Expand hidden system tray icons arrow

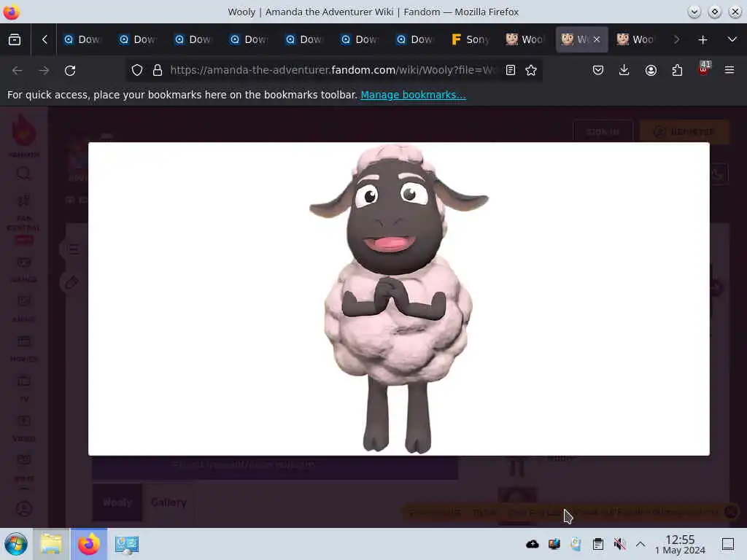(x=640, y=544)
